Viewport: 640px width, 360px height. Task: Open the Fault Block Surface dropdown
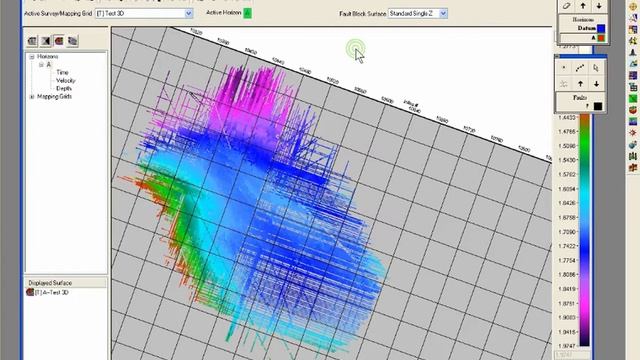pos(443,13)
